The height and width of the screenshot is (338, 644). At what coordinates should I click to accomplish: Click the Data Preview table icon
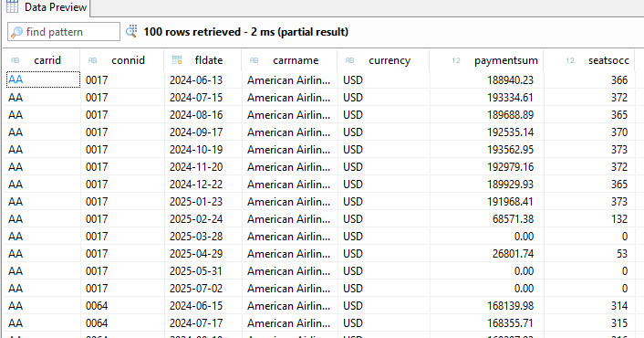[x=13, y=6]
